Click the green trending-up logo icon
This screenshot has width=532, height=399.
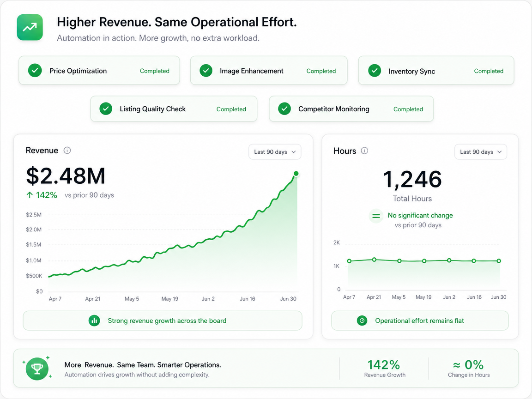pos(30,27)
